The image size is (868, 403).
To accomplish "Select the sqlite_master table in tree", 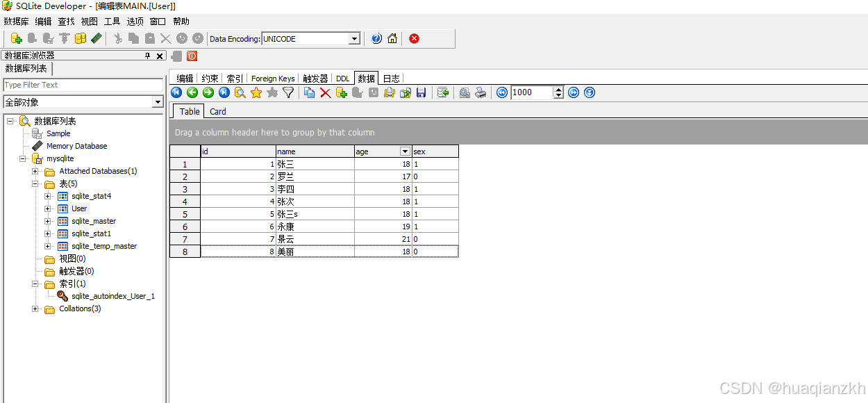I will [94, 221].
